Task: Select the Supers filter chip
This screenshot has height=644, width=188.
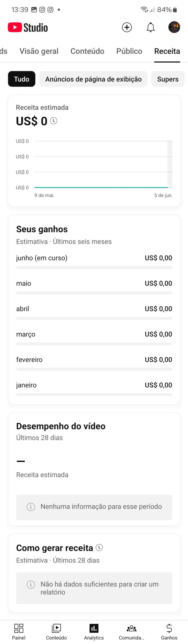Action: (168, 79)
